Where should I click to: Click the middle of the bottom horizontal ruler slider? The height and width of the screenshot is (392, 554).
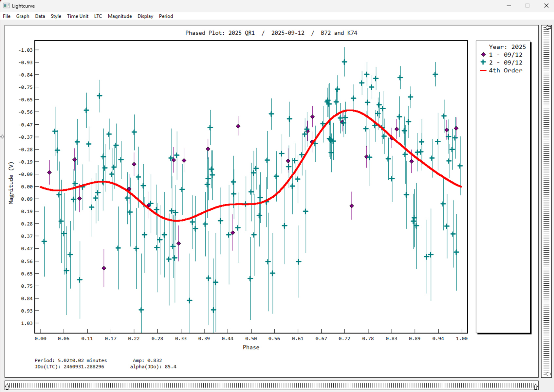[x=271, y=386]
